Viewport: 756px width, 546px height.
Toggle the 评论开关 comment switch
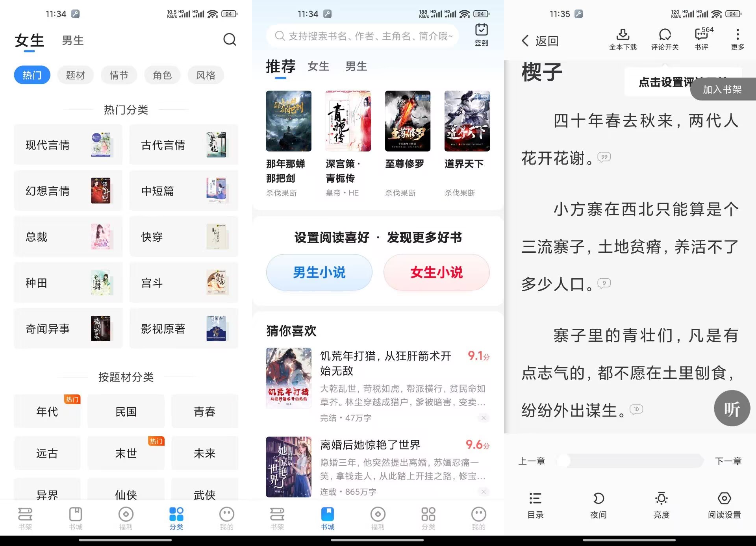pyautogui.click(x=665, y=39)
